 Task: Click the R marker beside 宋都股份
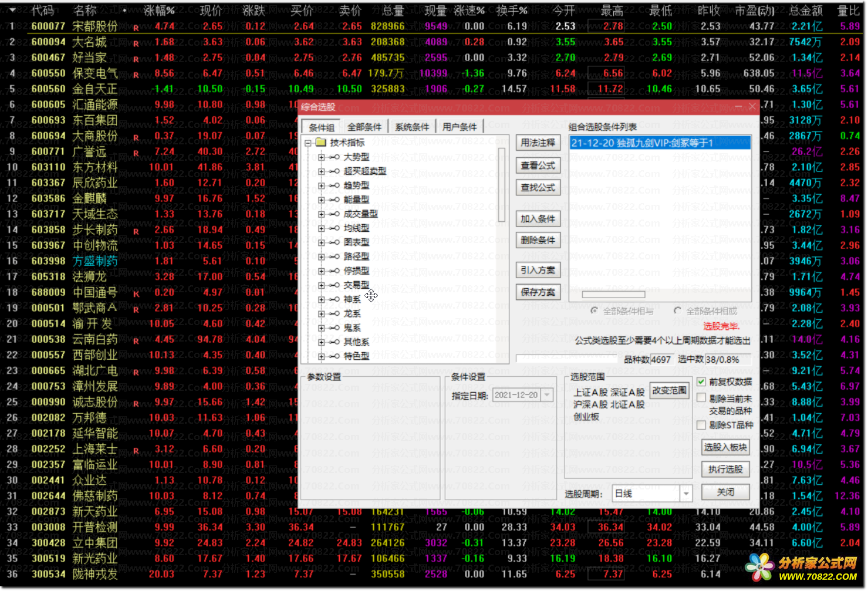[136, 28]
